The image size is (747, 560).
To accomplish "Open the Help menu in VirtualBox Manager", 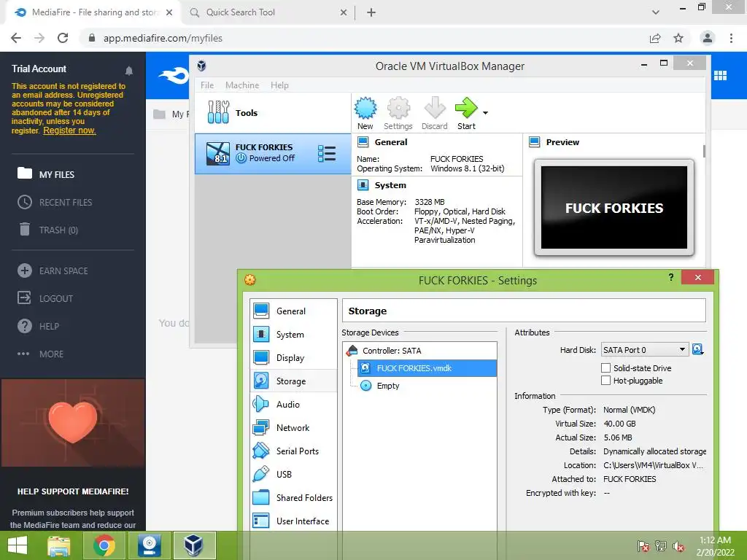I will (x=279, y=85).
